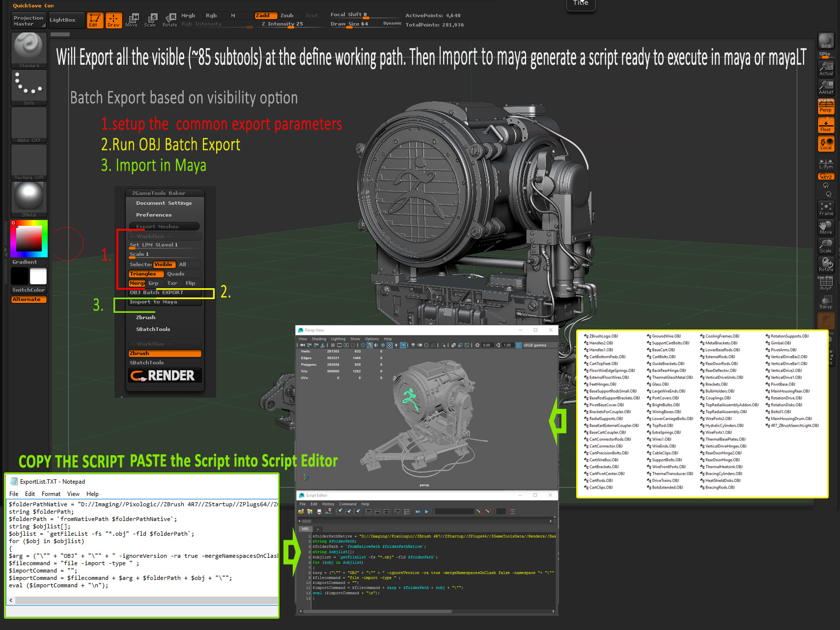Toggle XYZ rotation mode
840x630 pixels.
click(826, 176)
